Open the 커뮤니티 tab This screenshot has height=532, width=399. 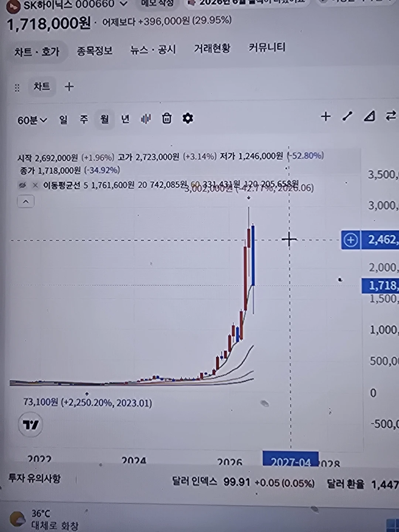click(x=267, y=47)
